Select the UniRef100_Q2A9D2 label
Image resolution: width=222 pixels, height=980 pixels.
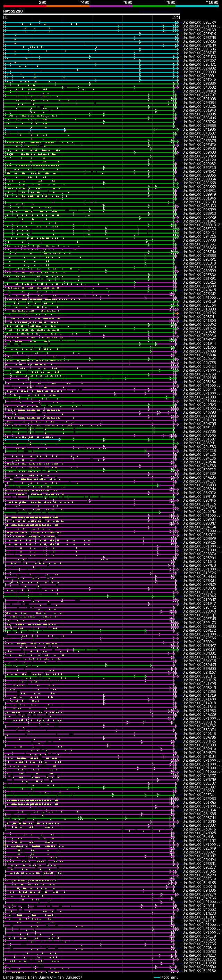199,68
